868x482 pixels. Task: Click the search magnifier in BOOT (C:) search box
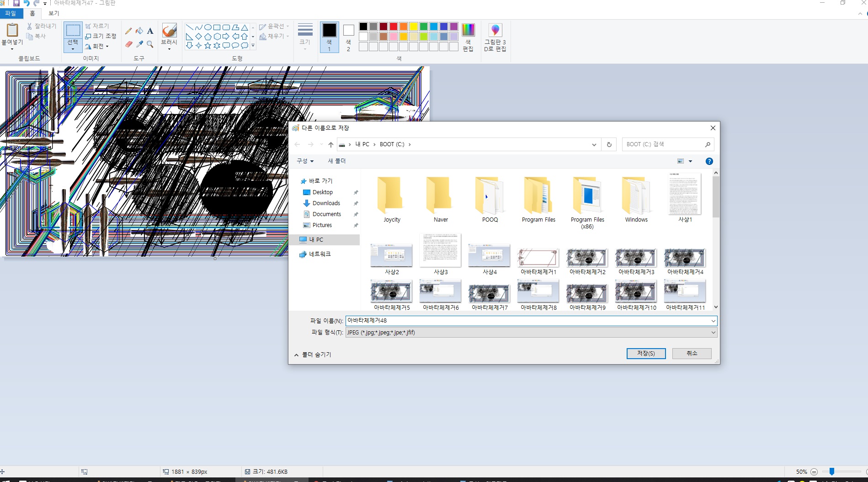pos(708,144)
